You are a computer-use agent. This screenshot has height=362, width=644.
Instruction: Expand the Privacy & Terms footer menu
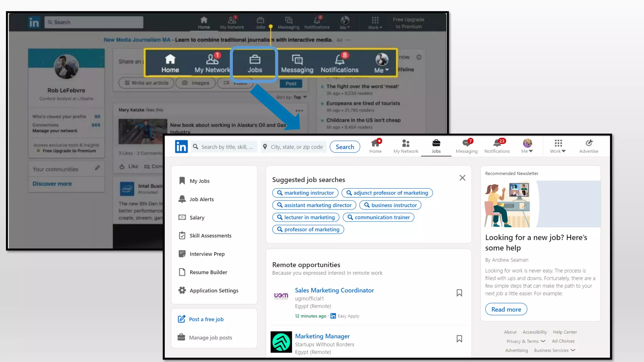coord(526,341)
